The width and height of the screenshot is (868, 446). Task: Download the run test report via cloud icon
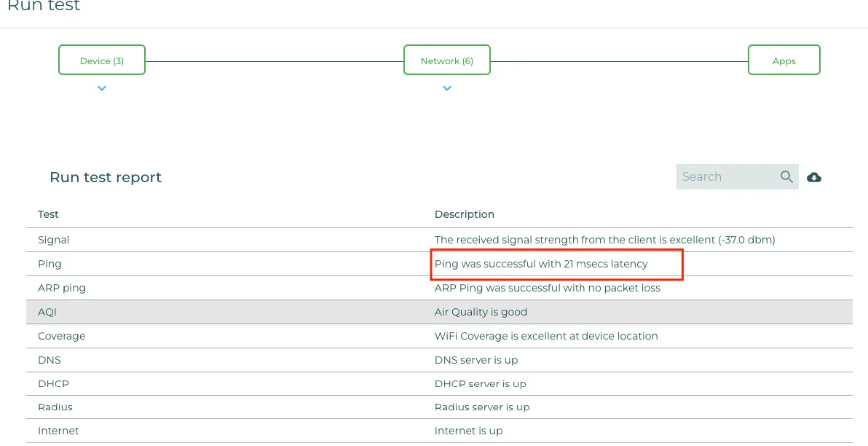point(814,177)
